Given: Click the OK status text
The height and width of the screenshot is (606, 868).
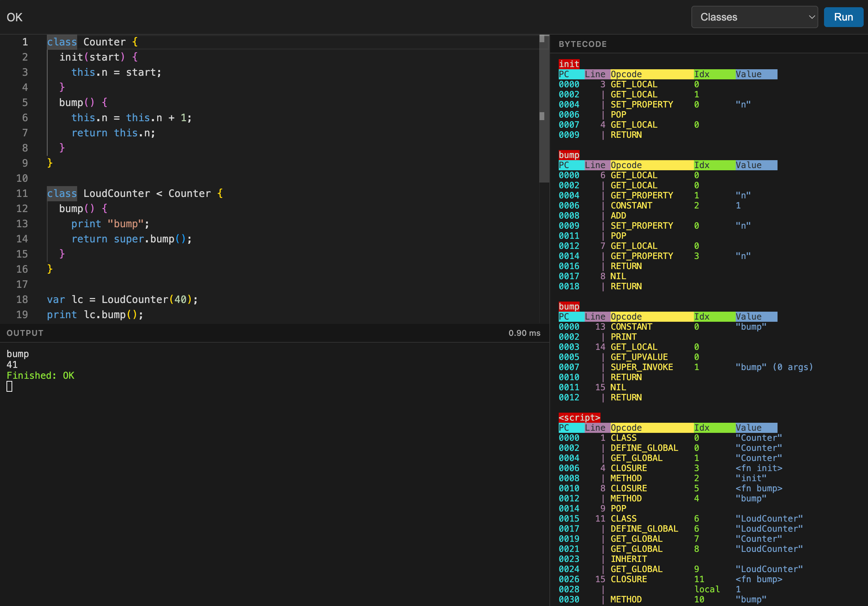Looking at the screenshot, I should (x=15, y=17).
